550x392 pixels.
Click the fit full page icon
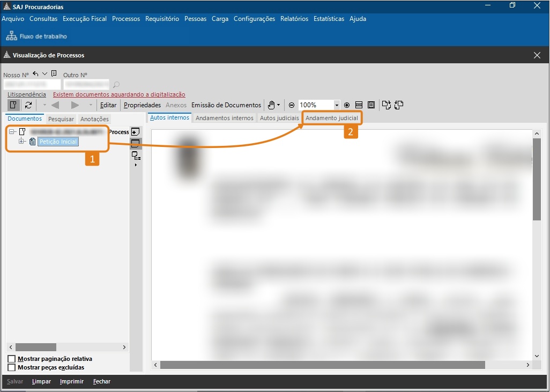[371, 105]
